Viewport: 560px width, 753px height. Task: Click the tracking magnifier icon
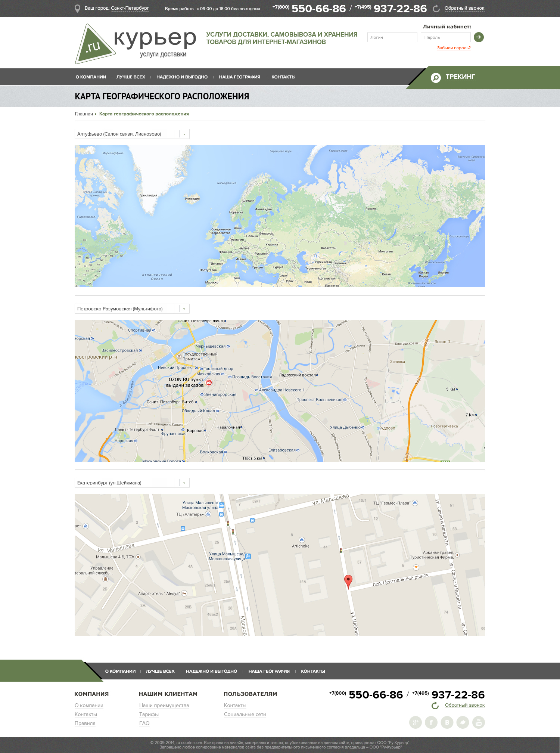[436, 78]
